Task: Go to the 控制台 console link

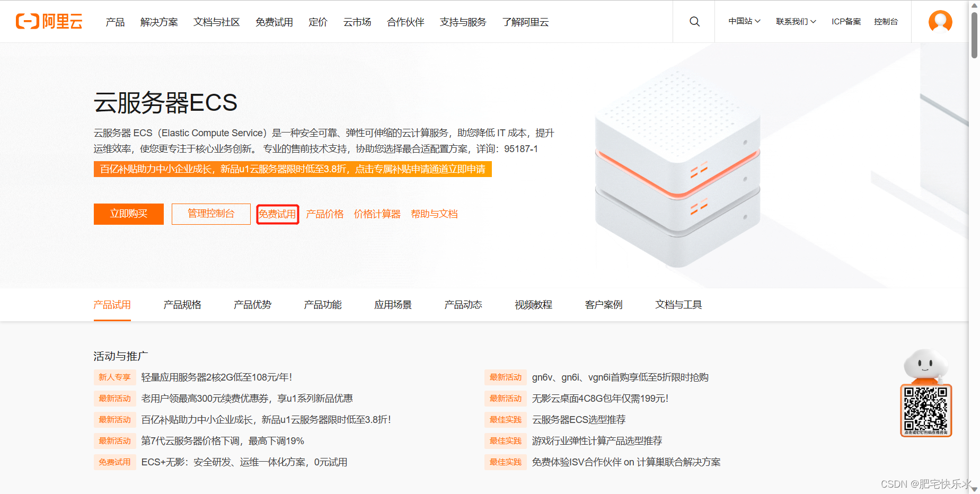Action: click(886, 22)
